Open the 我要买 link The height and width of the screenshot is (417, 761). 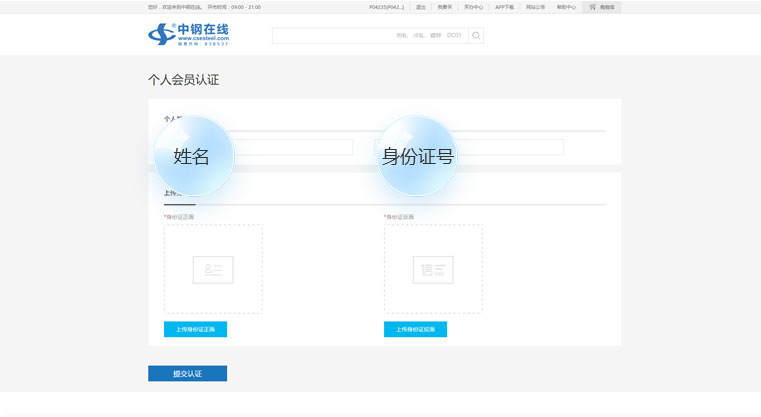445,7
